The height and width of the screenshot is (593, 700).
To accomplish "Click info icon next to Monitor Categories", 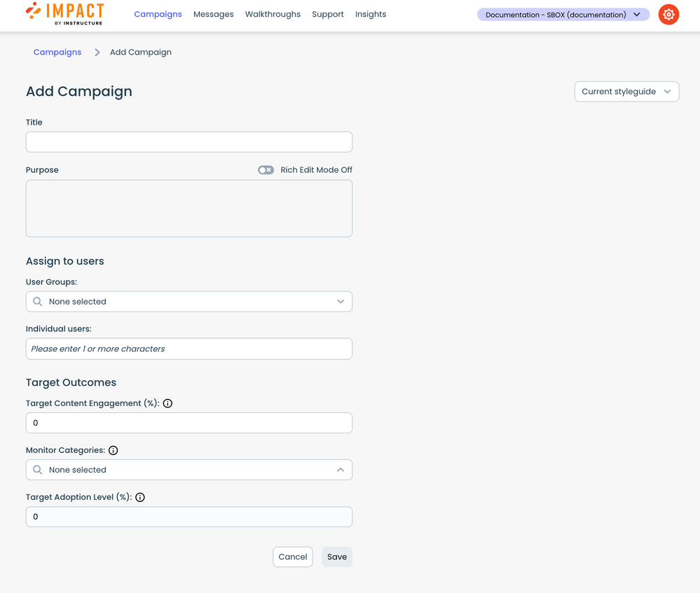I will [114, 451].
